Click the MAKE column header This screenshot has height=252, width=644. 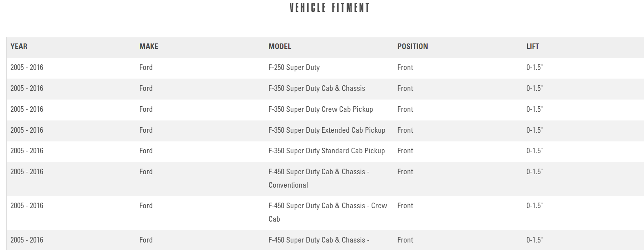[148, 47]
